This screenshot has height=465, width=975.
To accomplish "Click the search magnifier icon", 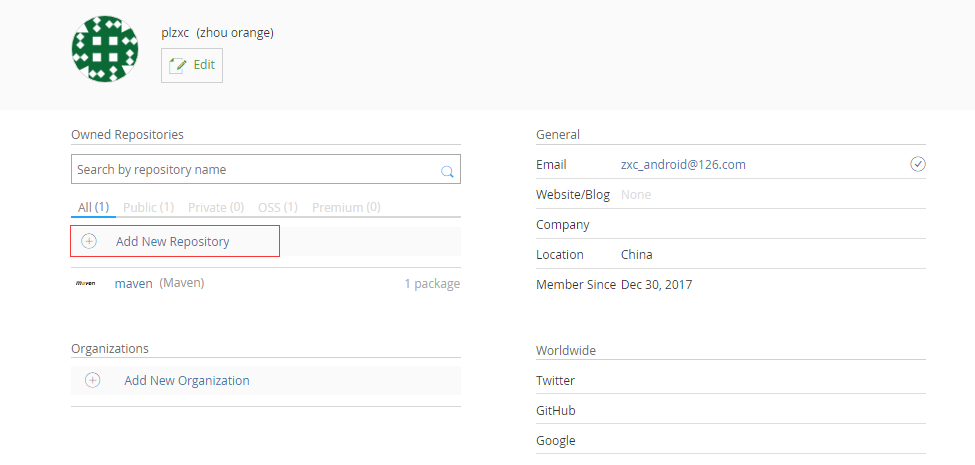I will point(447,172).
